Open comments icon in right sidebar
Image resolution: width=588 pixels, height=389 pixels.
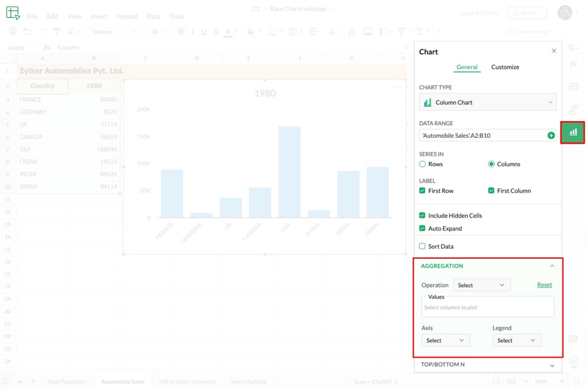573,86
